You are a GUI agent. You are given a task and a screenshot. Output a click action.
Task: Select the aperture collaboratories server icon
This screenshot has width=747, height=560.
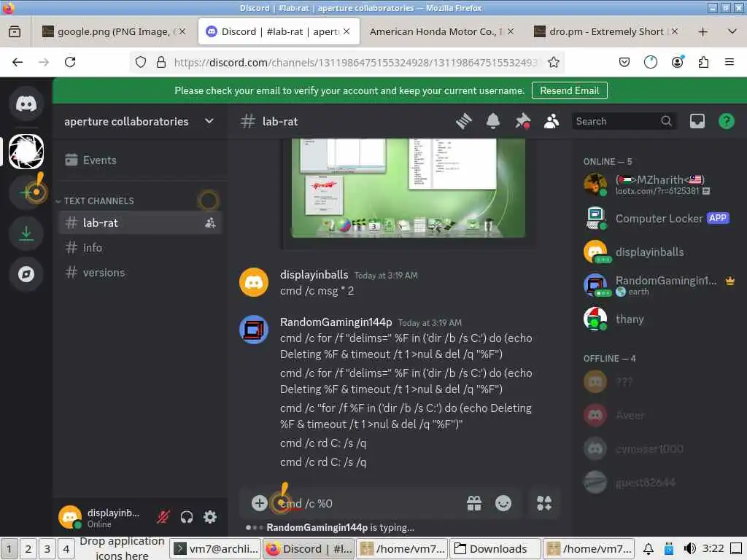point(26,152)
